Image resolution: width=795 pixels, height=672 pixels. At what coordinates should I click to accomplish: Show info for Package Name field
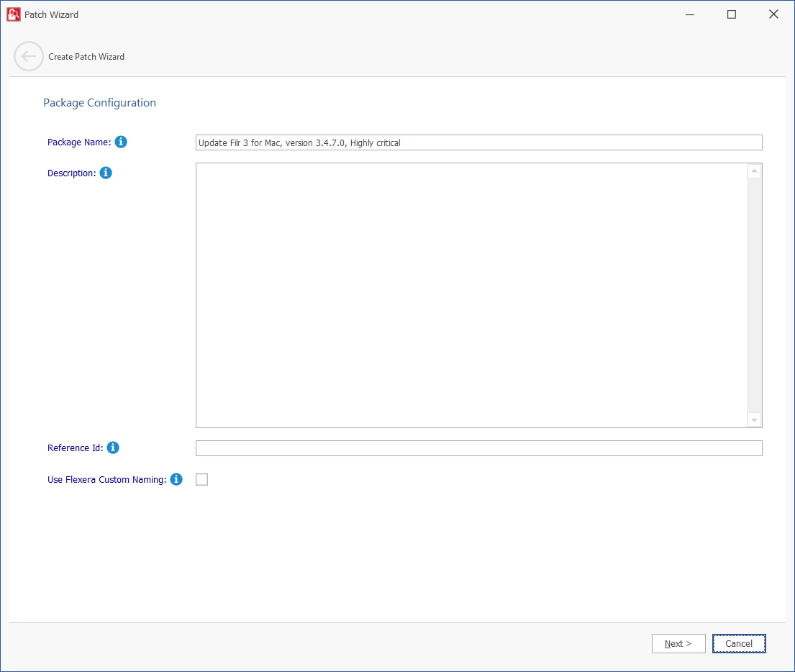coord(121,142)
